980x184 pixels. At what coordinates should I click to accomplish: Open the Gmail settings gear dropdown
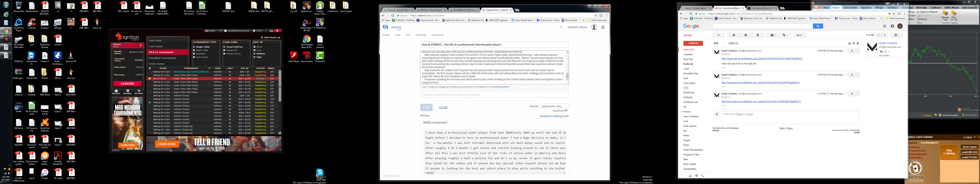897,35
